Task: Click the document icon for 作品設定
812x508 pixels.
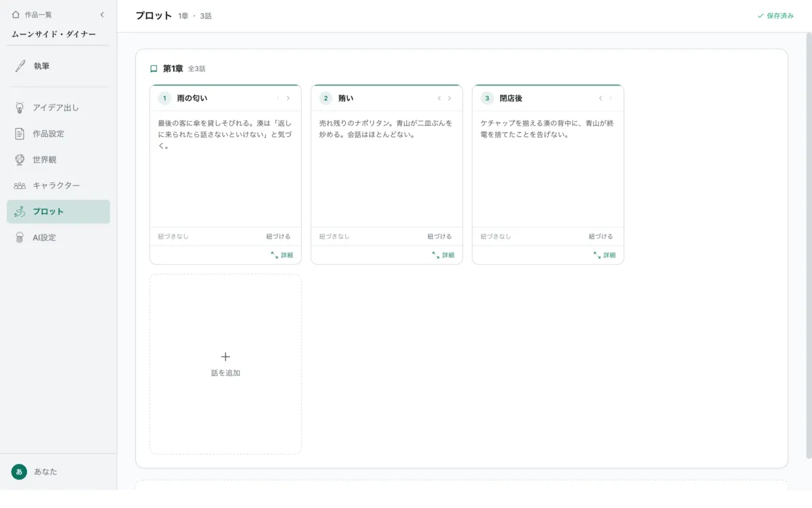Action: (20, 133)
